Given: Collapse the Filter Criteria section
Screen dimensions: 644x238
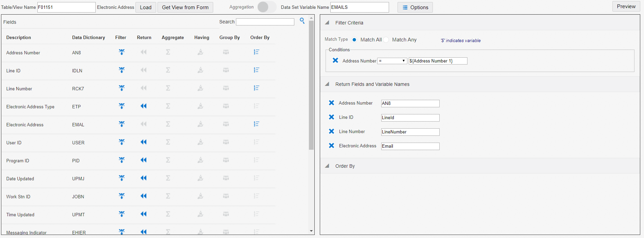Looking at the screenshot, I should 327,23.
